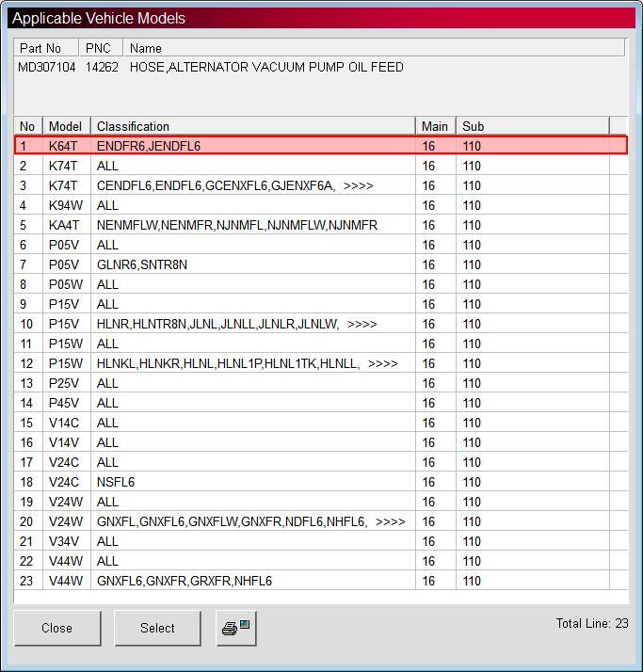Click the Select button

(x=158, y=629)
